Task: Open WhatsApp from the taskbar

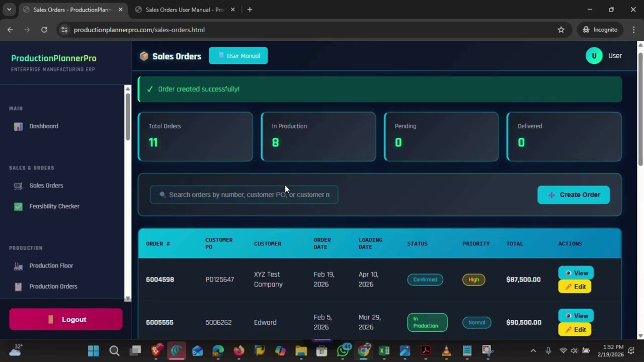Action: [x=343, y=350]
